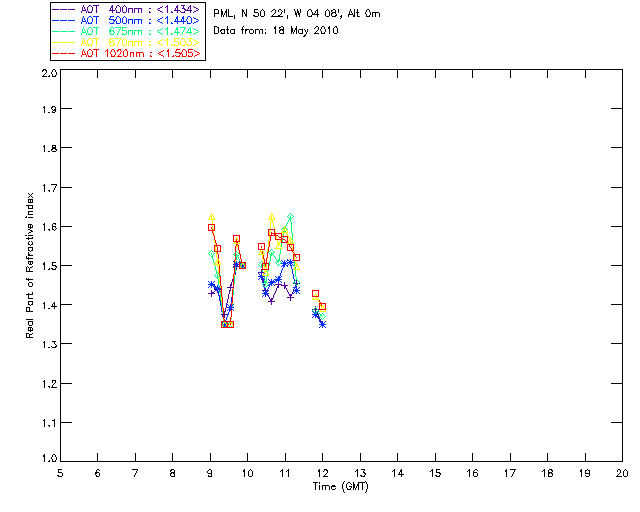The image size is (640, 512).
Task: Click the text Data from: 18 May 2010
Action: coord(276,31)
